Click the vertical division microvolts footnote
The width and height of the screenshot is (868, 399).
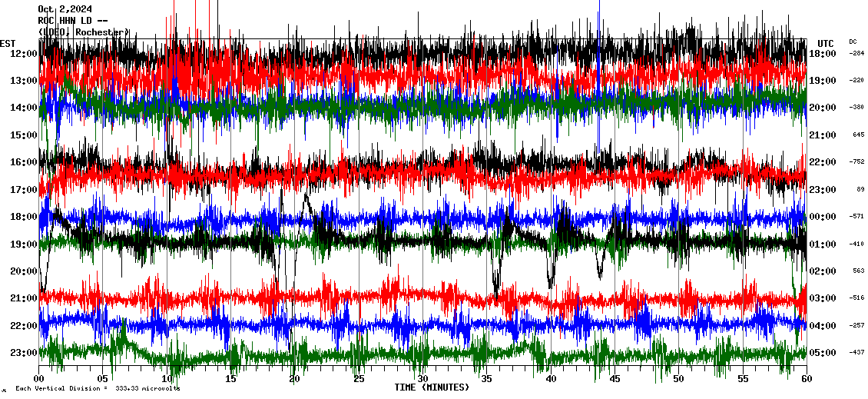click(x=98, y=388)
